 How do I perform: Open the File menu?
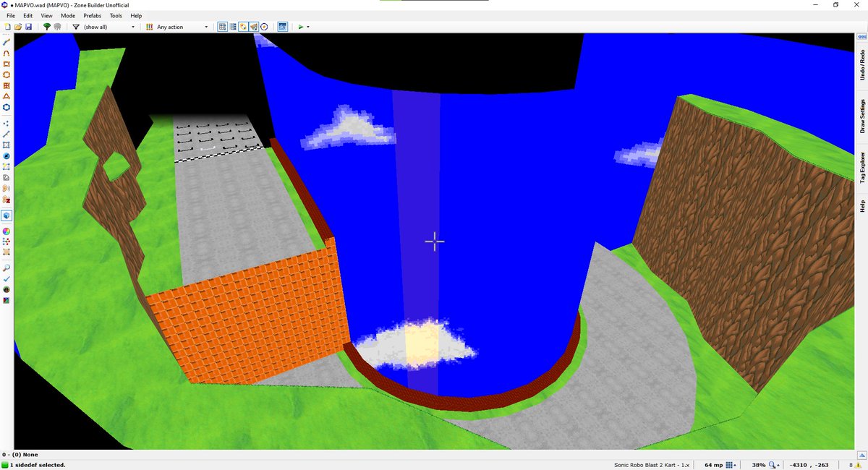[11, 15]
